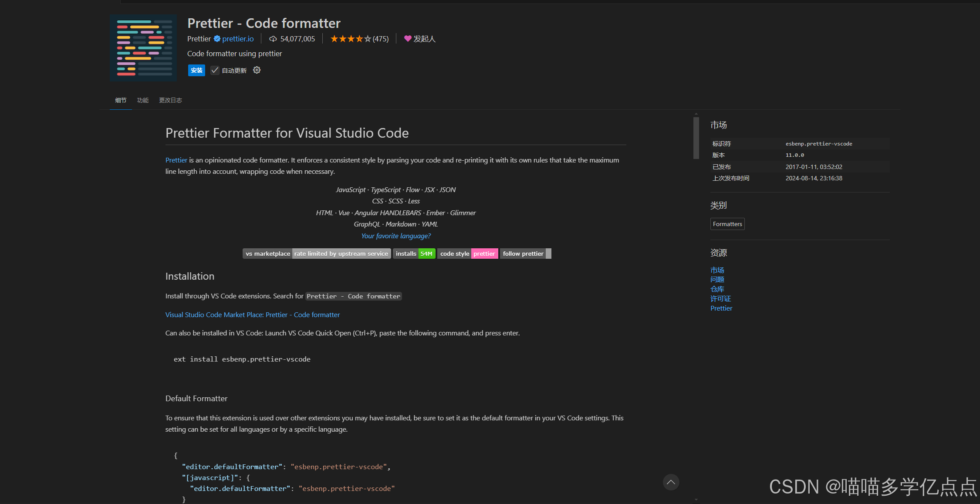Click the vs marketplace rate limited badge

point(317,254)
